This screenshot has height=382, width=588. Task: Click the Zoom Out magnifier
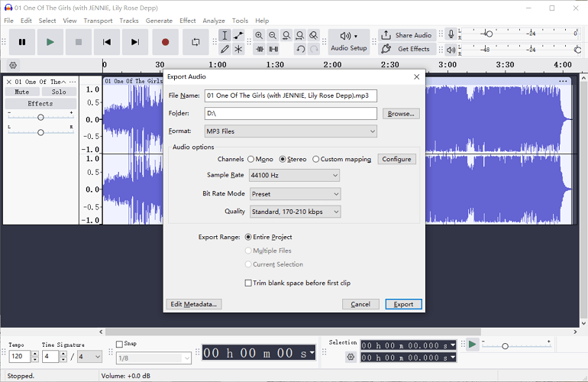pyautogui.click(x=273, y=35)
